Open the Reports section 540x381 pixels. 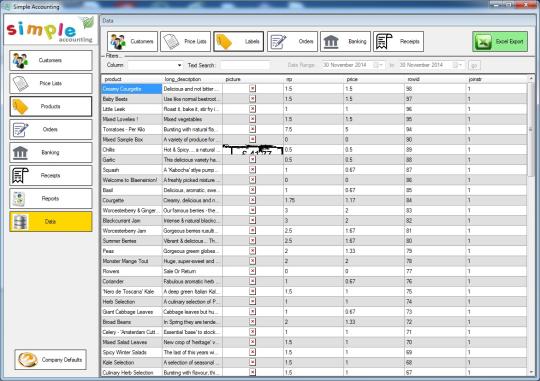(51, 198)
